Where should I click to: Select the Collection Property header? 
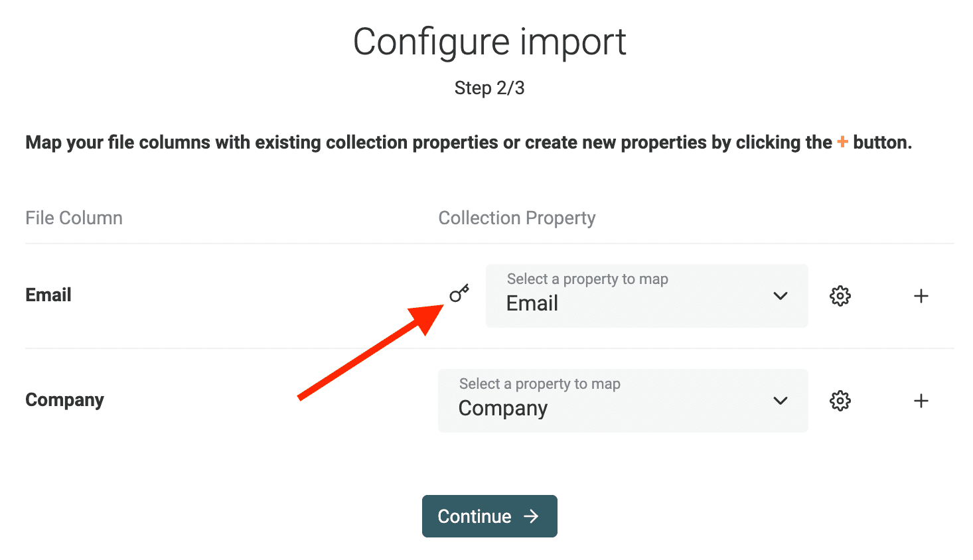[x=517, y=218]
